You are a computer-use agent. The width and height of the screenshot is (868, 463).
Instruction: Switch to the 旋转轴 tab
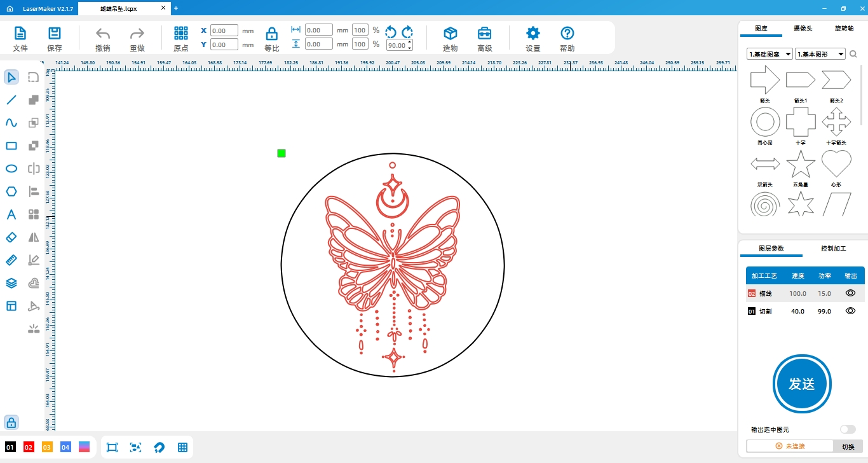[844, 29]
